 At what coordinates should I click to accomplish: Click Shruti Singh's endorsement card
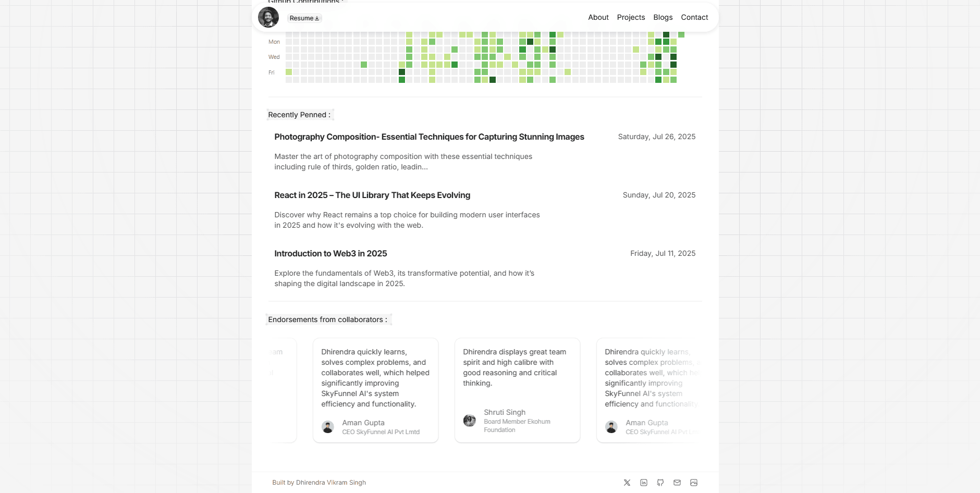517,390
